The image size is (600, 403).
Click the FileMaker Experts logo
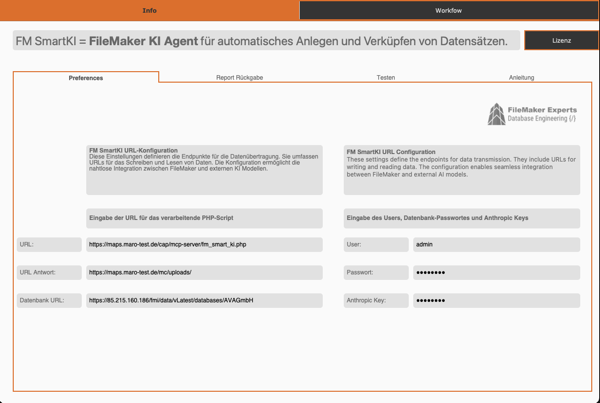[532, 114]
